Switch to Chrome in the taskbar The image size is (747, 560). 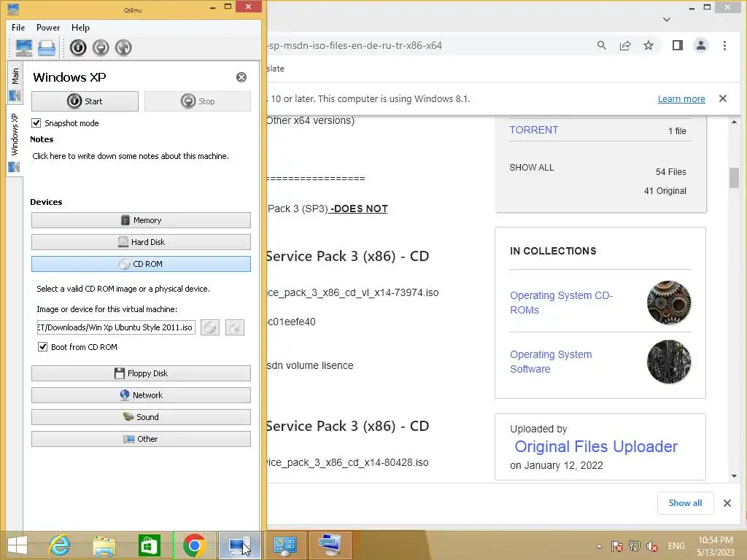(194, 545)
